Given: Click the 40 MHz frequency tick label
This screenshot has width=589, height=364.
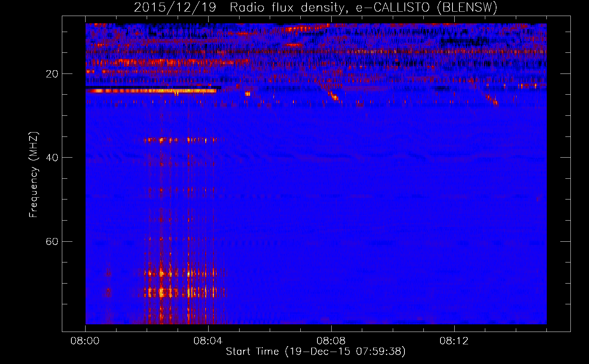Looking at the screenshot, I should (x=52, y=158).
